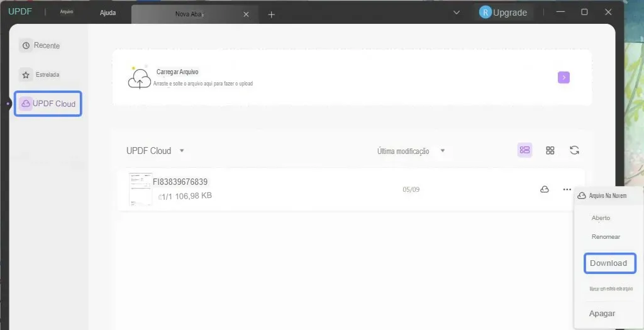Click the UPDF logo in title bar
Screen dimensions: 644x330
click(19, 11)
